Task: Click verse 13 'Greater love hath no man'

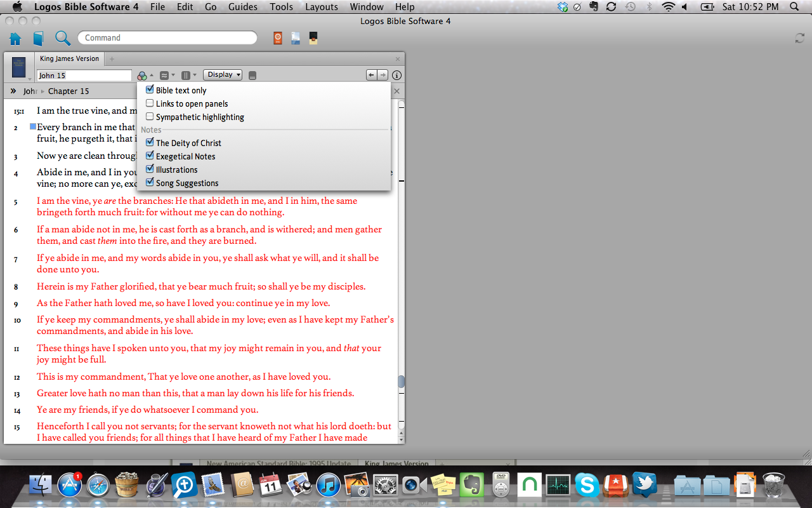Action: coord(92,393)
